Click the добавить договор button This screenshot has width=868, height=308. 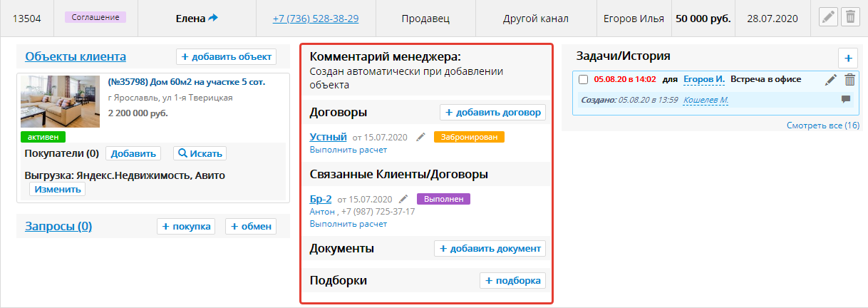493,112
